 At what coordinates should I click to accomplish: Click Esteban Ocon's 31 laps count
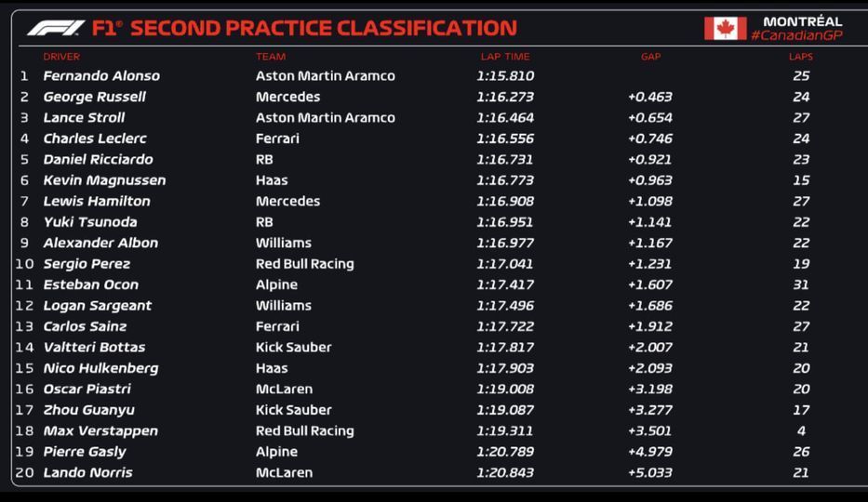801,284
